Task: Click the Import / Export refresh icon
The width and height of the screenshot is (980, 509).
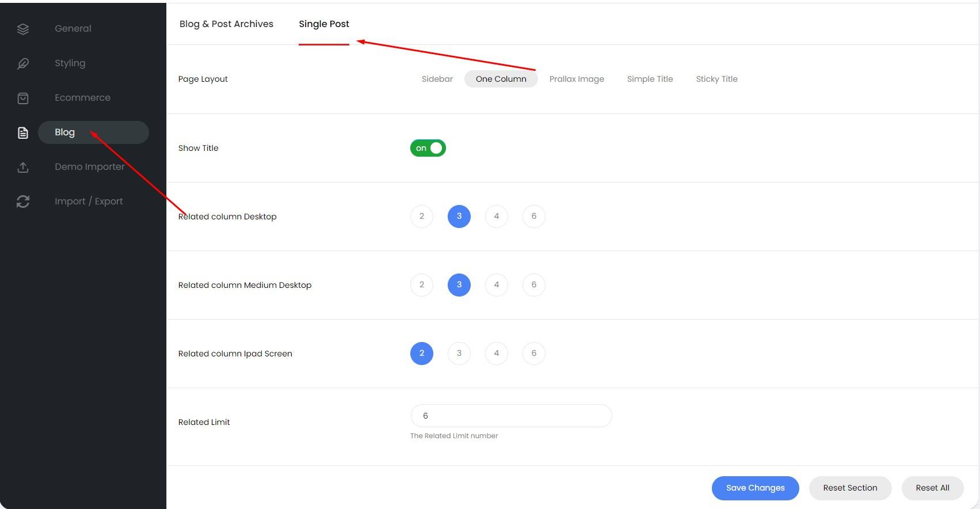Action: (x=23, y=202)
